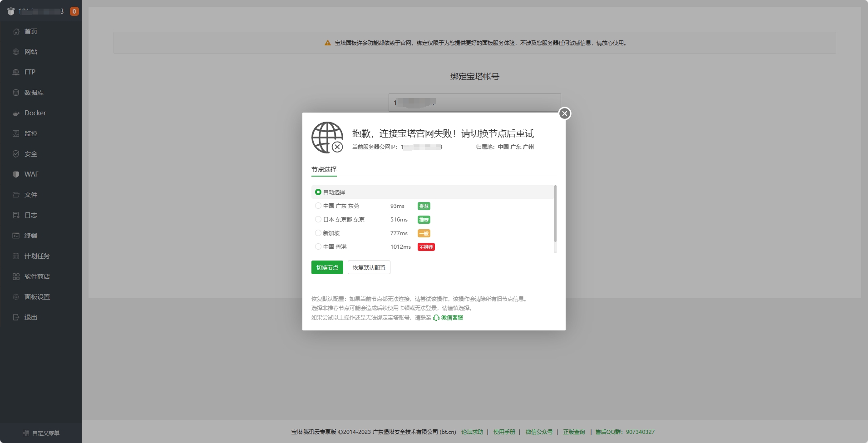The image size is (868, 443).
Task: Click the orange 一般 tag on 新加坡 row
Action: tap(424, 233)
